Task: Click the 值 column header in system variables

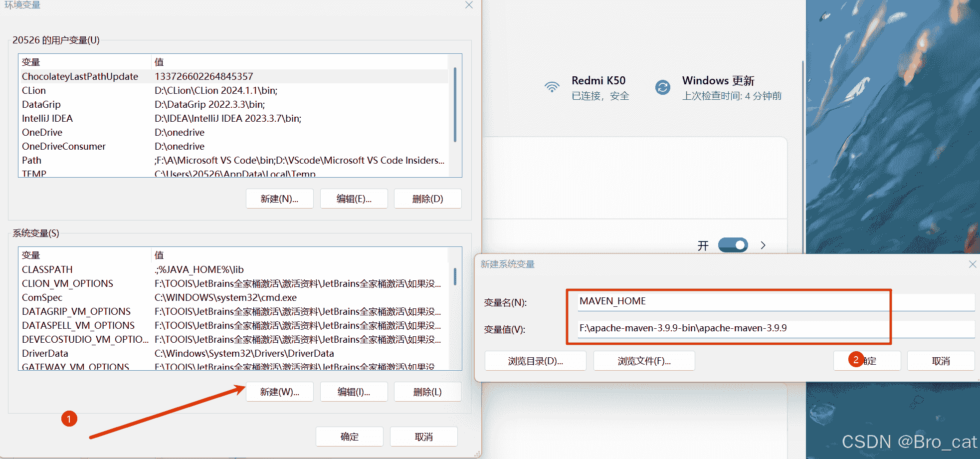Action: coord(299,255)
